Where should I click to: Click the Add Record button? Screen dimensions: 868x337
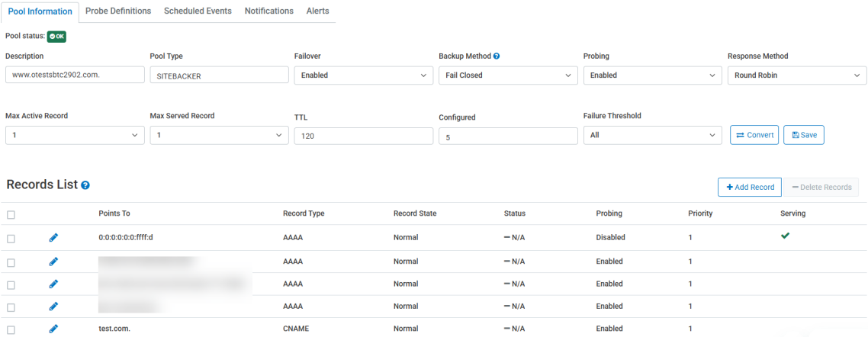click(x=749, y=187)
